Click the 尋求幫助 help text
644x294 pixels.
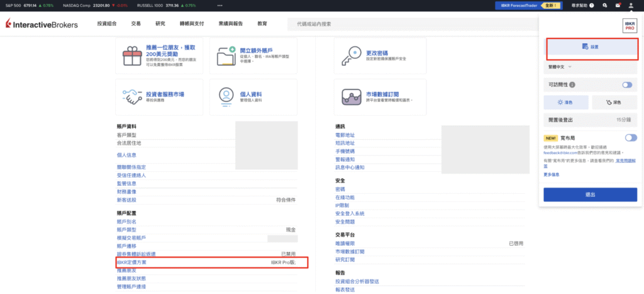point(579,6)
